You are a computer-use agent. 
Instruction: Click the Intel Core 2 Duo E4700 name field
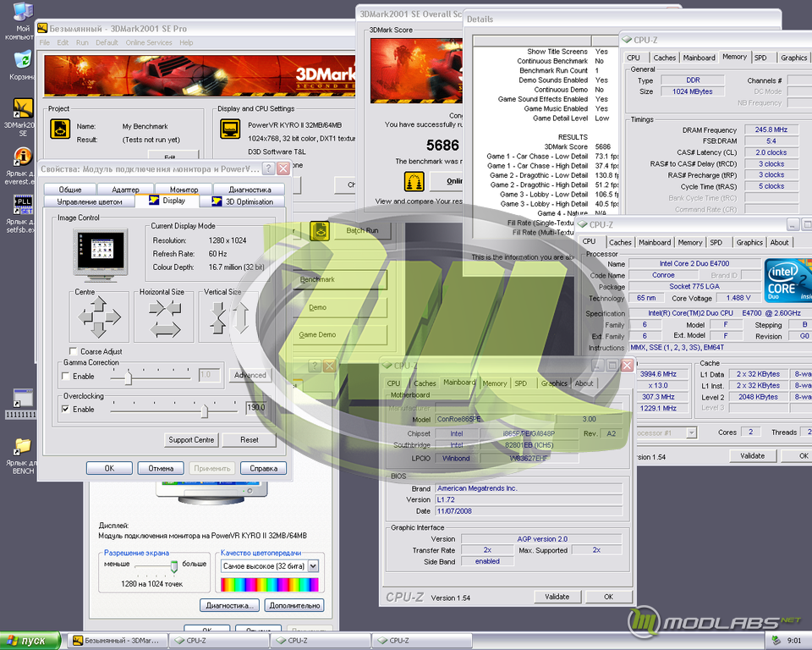tap(694, 263)
